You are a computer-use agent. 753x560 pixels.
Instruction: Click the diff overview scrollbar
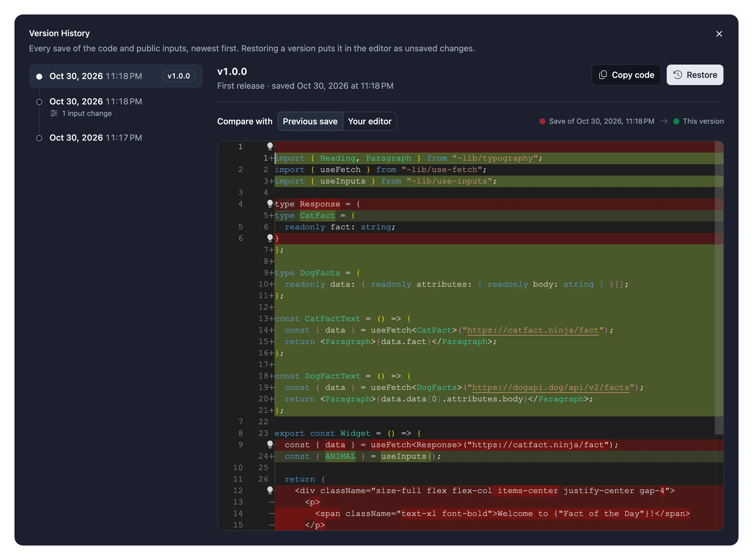(x=719, y=288)
